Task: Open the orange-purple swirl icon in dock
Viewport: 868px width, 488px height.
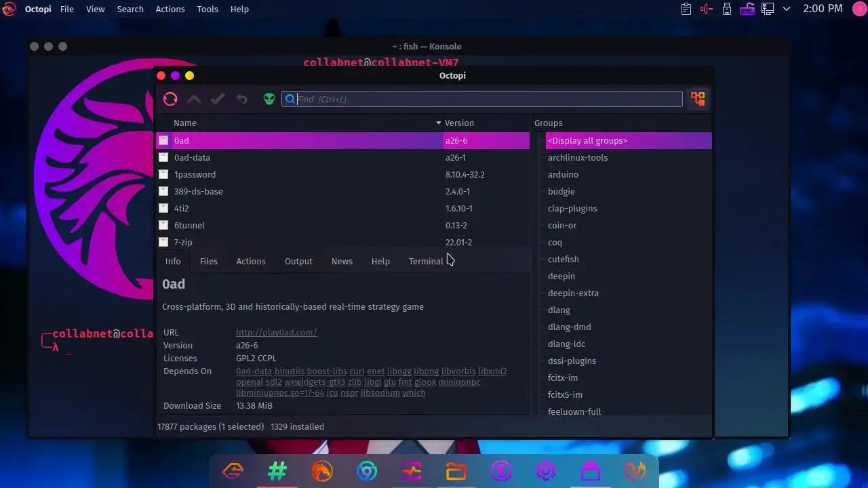Action: [x=635, y=470]
